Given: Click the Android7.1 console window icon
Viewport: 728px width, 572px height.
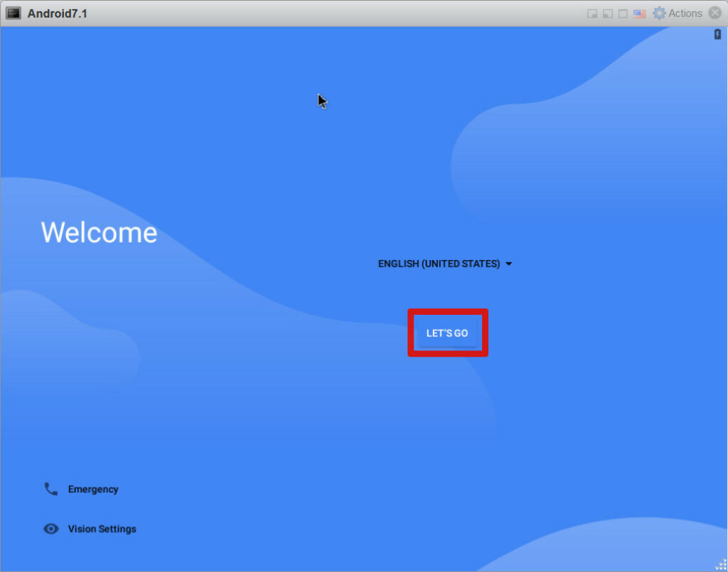Looking at the screenshot, I should 13,13.
